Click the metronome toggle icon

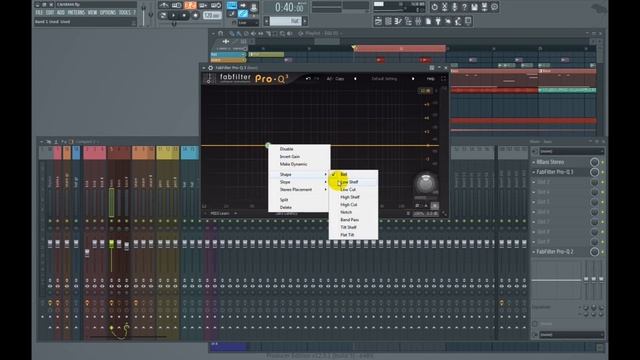[x=164, y=5]
